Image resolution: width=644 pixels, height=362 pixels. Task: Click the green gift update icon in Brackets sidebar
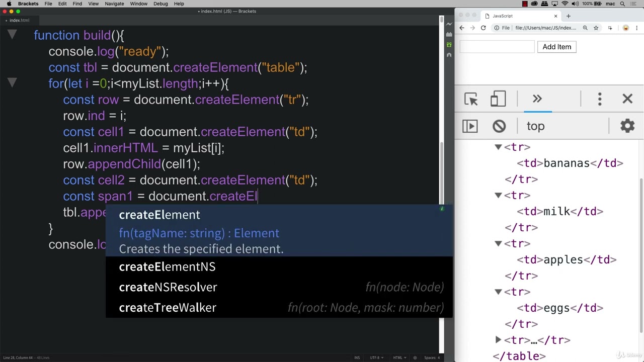coord(449,45)
